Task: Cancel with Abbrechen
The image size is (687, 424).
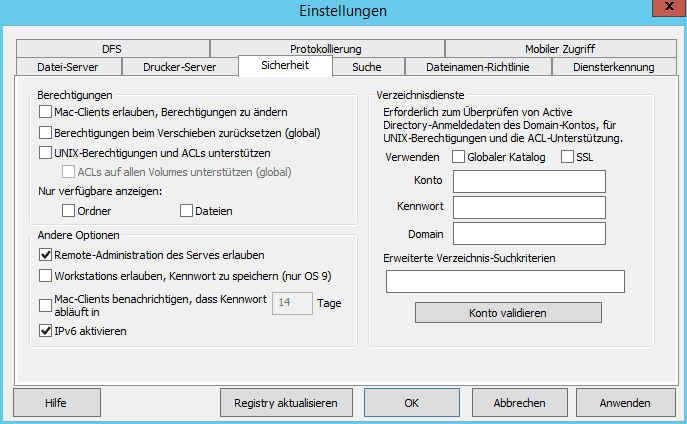Action: [520, 403]
